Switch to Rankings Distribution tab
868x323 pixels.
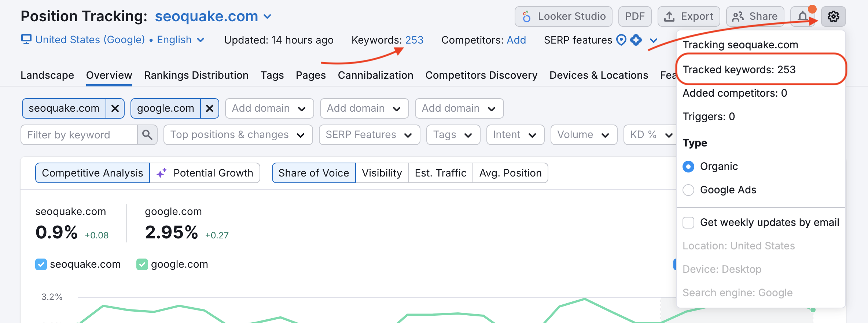click(196, 75)
